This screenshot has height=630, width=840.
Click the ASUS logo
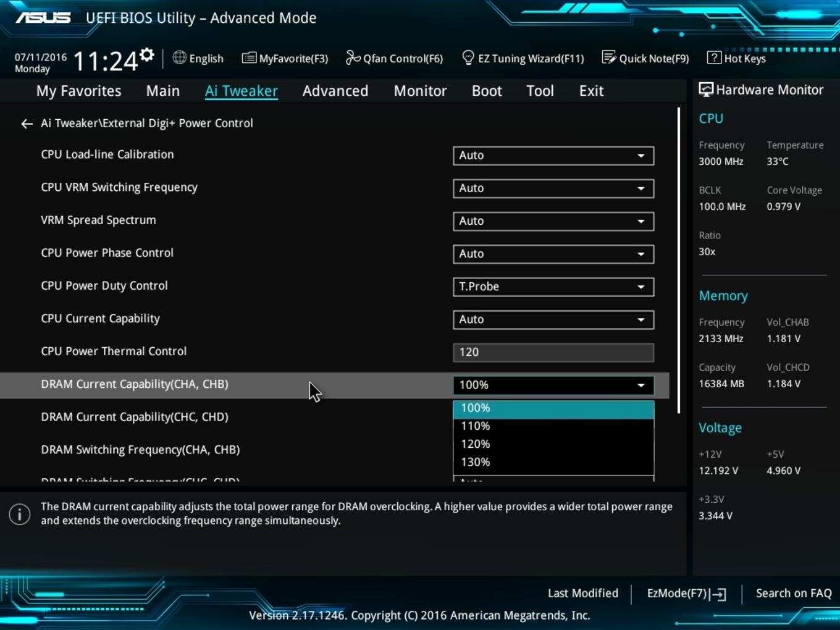43,17
